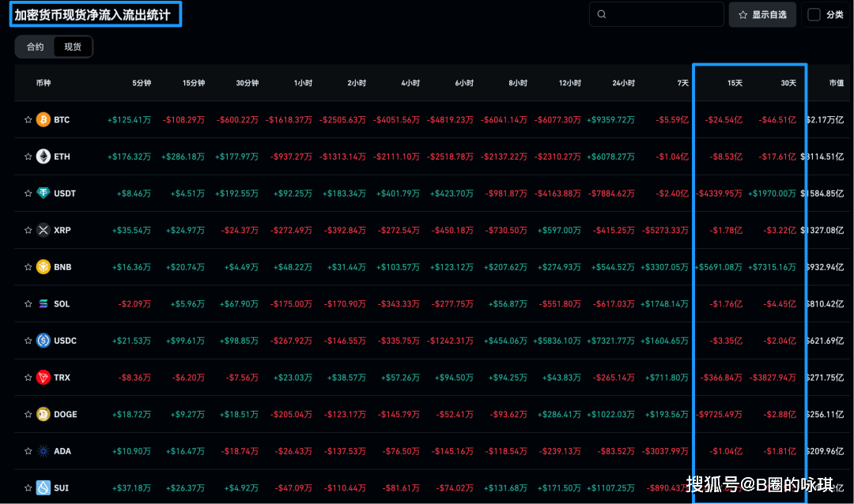Toggle the 分类 checkbox
The image size is (854, 504).
(814, 14)
